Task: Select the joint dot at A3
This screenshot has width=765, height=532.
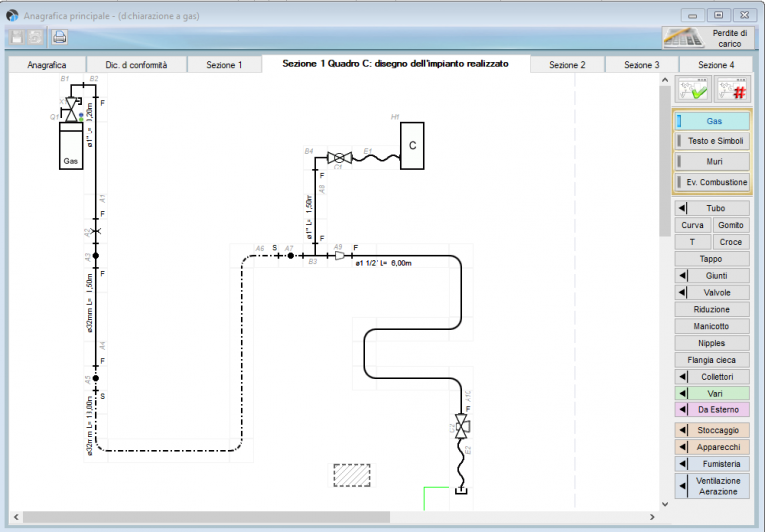Action: pos(96,256)
